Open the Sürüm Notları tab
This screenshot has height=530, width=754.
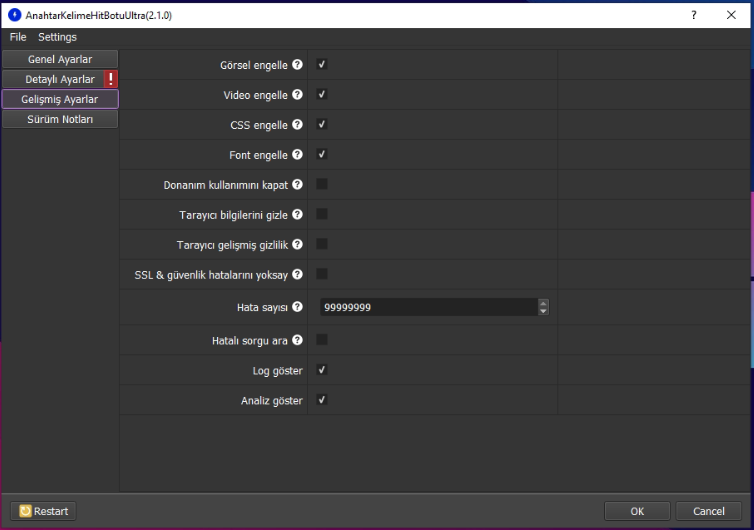(60, 119)
